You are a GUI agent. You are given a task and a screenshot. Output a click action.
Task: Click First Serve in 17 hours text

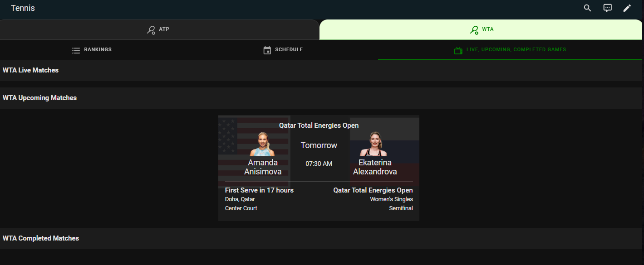(x=259, y=190)
